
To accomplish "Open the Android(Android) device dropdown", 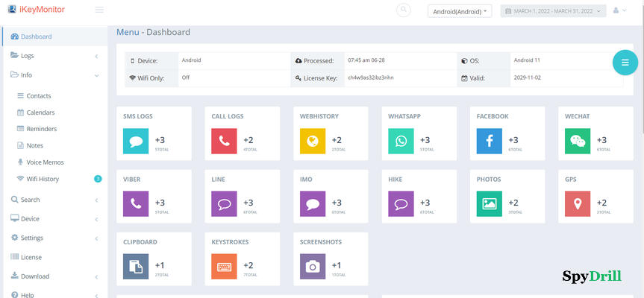I will [x=459, y=11].
